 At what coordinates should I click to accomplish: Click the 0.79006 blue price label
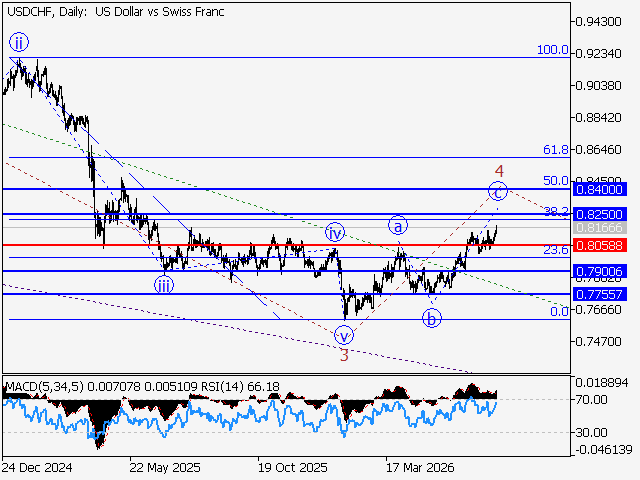pos(600,271)
